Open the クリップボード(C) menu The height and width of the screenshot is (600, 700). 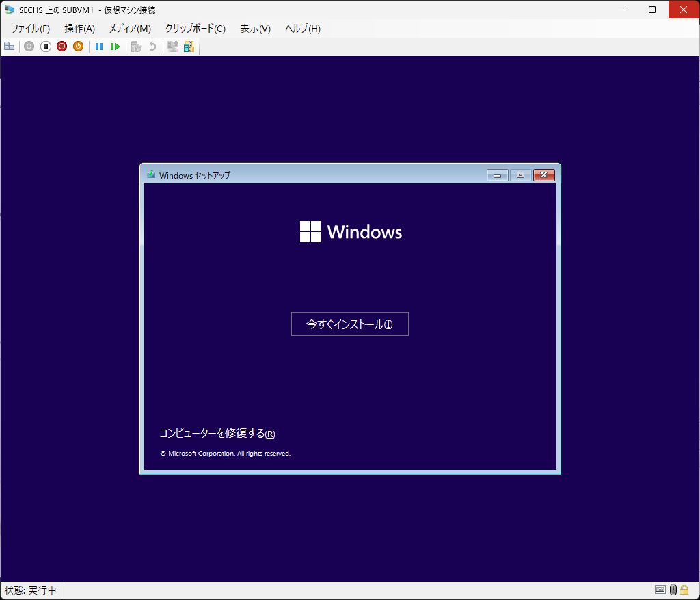(x=196, y=29)
